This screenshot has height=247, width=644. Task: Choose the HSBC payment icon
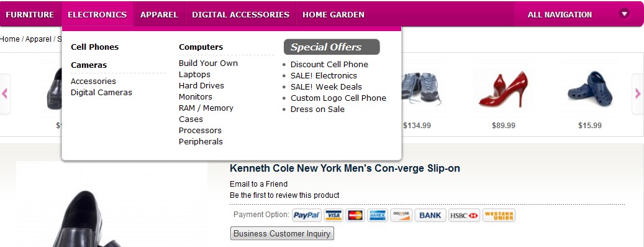pos(464,215)
